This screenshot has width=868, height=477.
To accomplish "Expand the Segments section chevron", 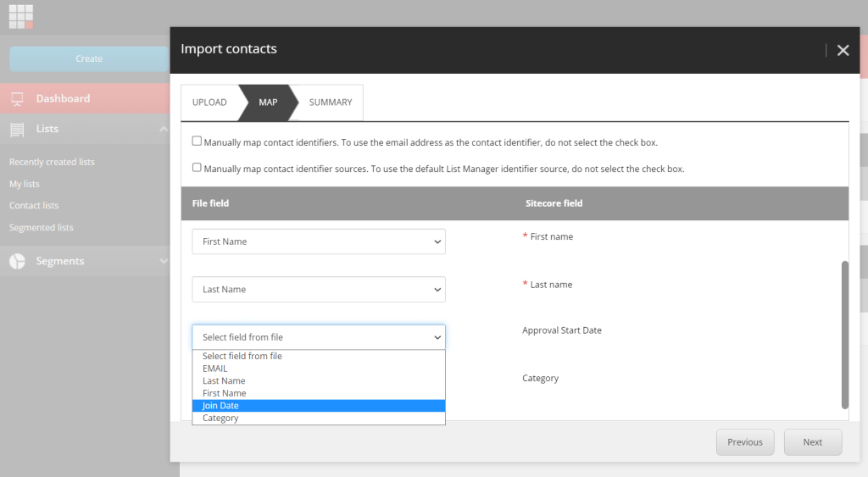I will click(163, 262).
